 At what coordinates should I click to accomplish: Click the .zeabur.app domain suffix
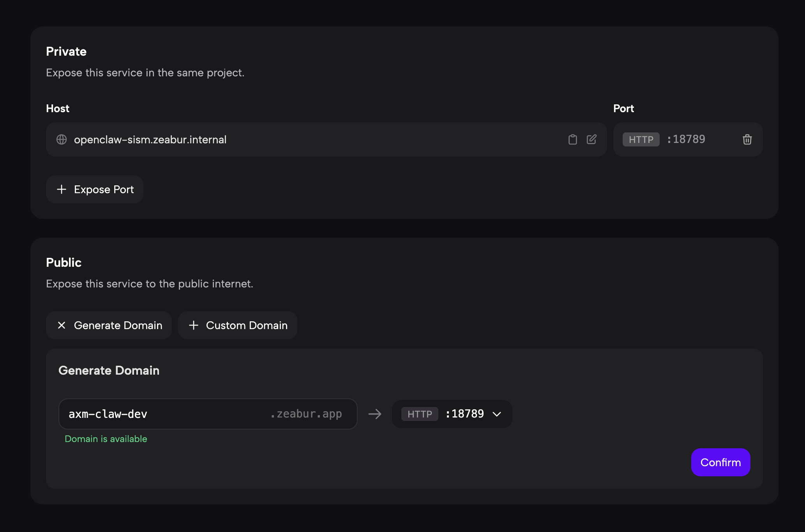click(x=306, y=414)
